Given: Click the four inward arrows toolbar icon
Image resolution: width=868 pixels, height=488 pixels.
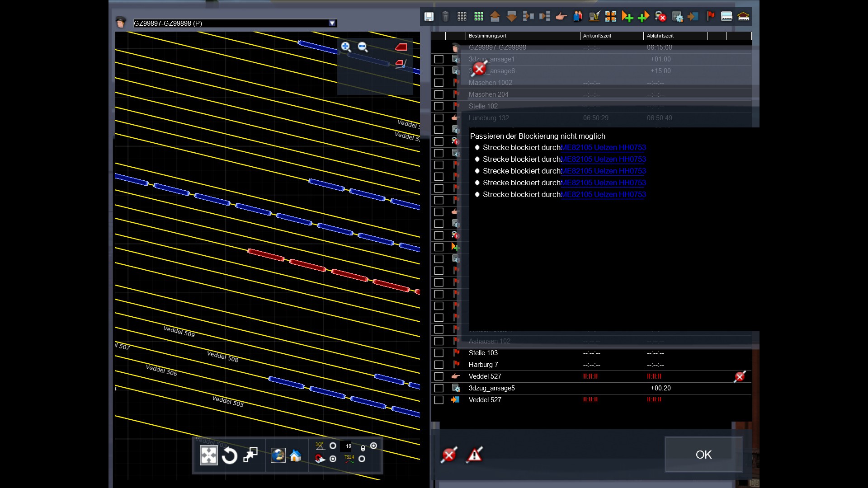Looking at the screenshot, I should point(611,17).
